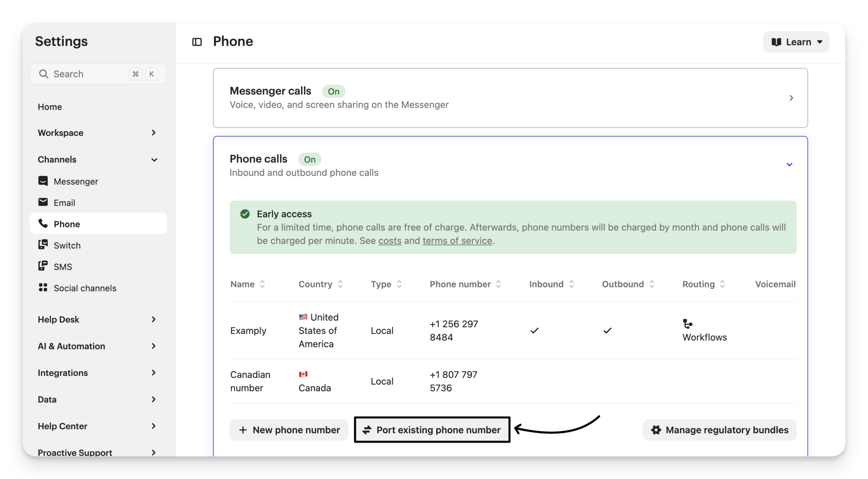Image resolution: width=868 pixels, height=479 pixels.
Task: Click the Canadian number row name
Action: click(x=250, y=381)
